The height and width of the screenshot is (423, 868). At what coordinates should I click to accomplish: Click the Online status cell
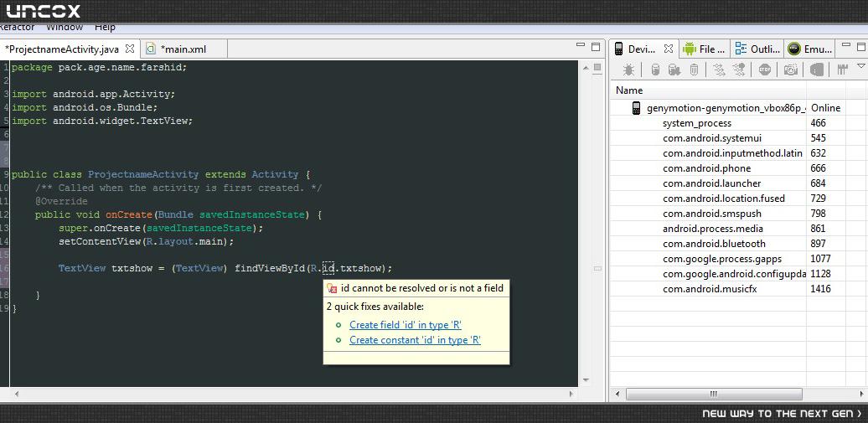826,108
